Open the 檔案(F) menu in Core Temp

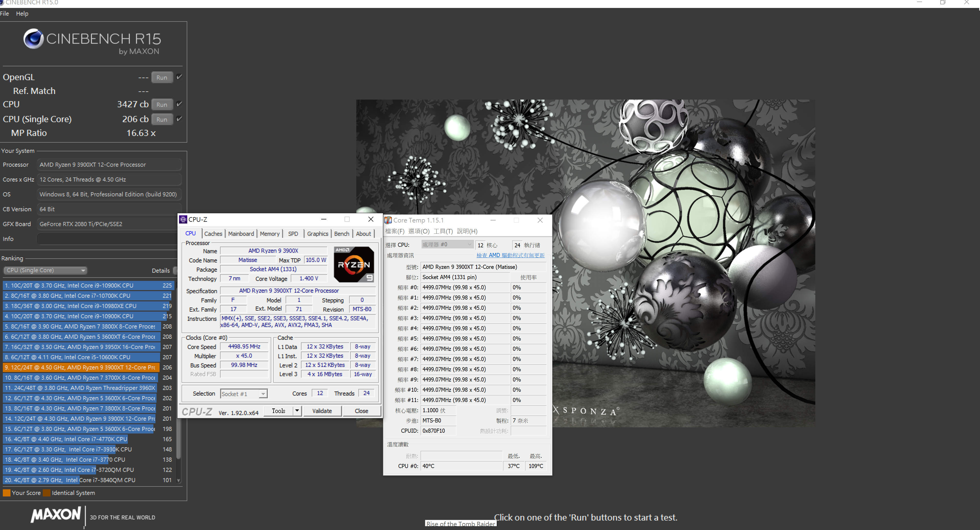[394, 231]
